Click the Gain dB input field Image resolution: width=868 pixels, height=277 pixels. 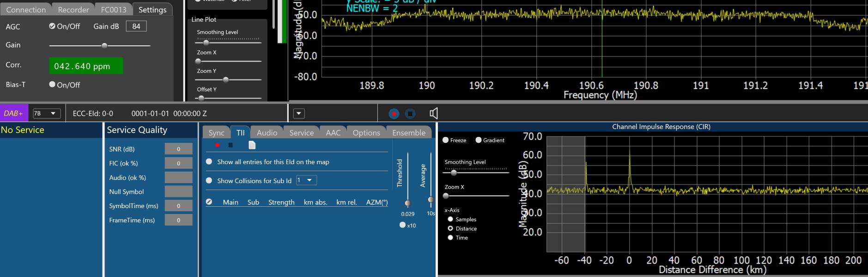[x=136, y=26]
